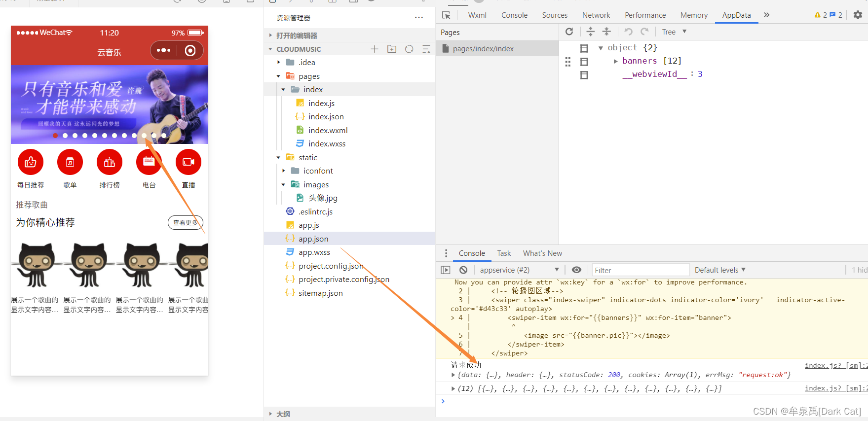The width and height of the screenshot is (868, 421).
Task: Select the first red swiper indicator dot
Action: coord(55,136)
